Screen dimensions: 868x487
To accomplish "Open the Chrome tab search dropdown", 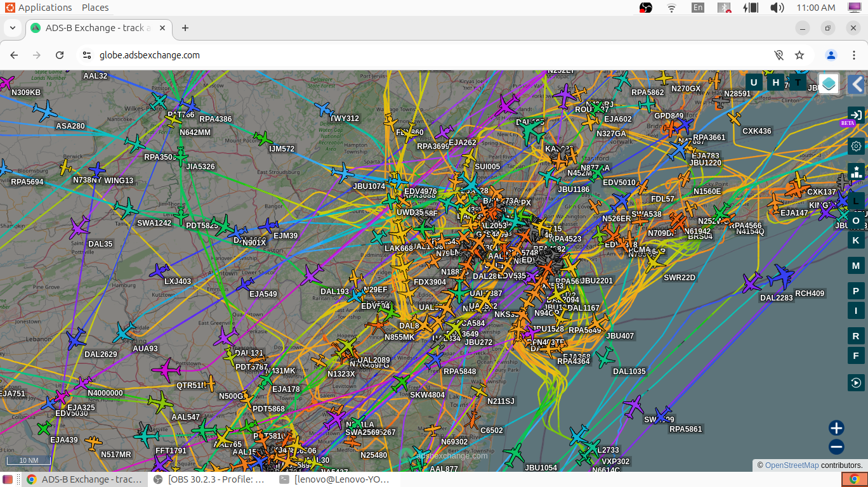I will [x=13, y=28].
